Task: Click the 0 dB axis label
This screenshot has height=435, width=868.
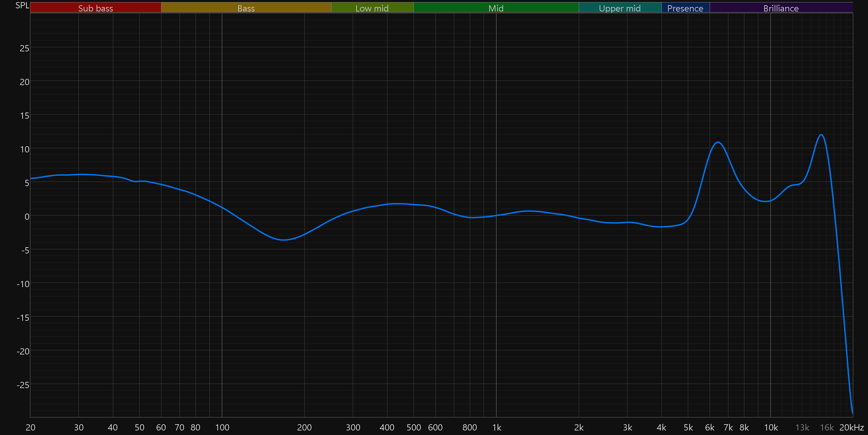Action: [x=27, y=217]
